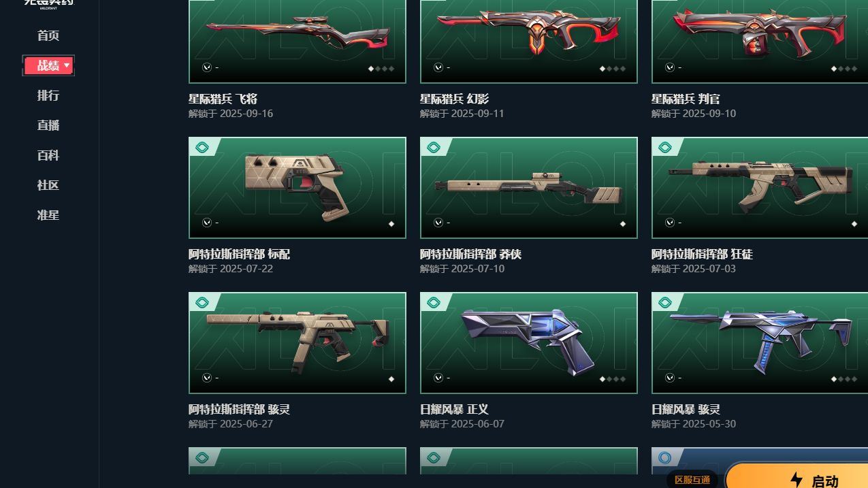Screen dimensions: 868x488
Task: Open the 首页 sidebar menu item
Action: [x=48, y=35]
